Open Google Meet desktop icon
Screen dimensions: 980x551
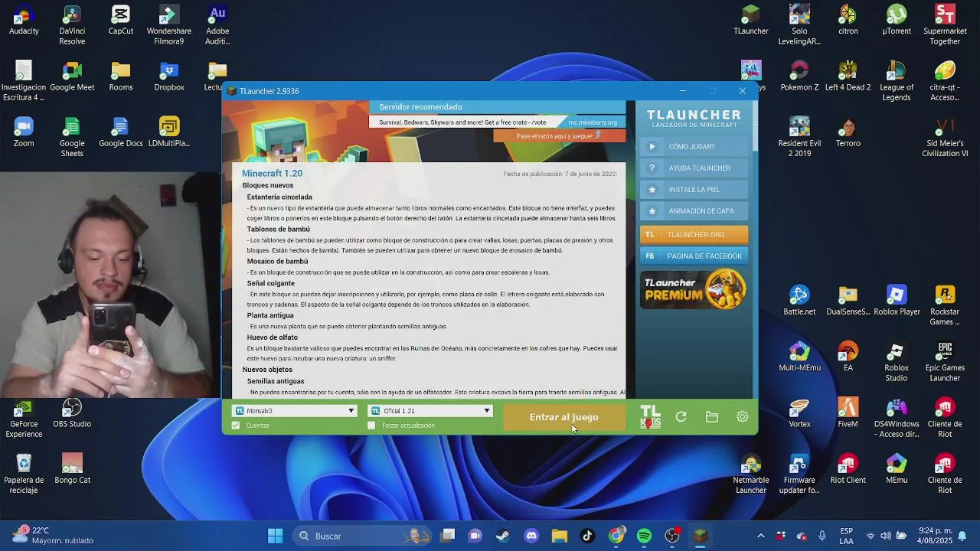coord(72,77)
